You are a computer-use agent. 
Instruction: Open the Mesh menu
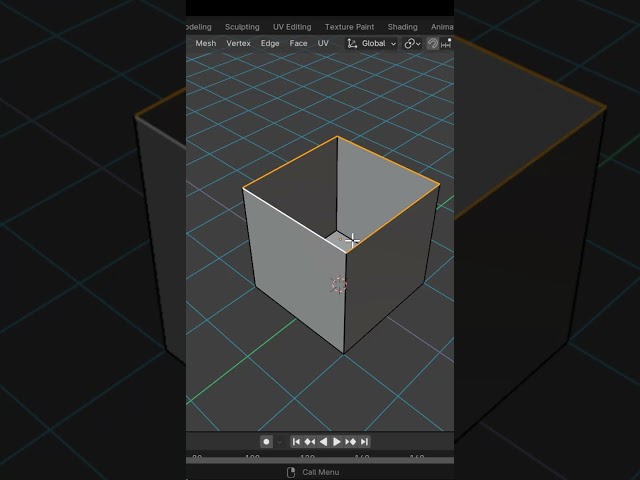pyautogui.click(x=206, y=43)
